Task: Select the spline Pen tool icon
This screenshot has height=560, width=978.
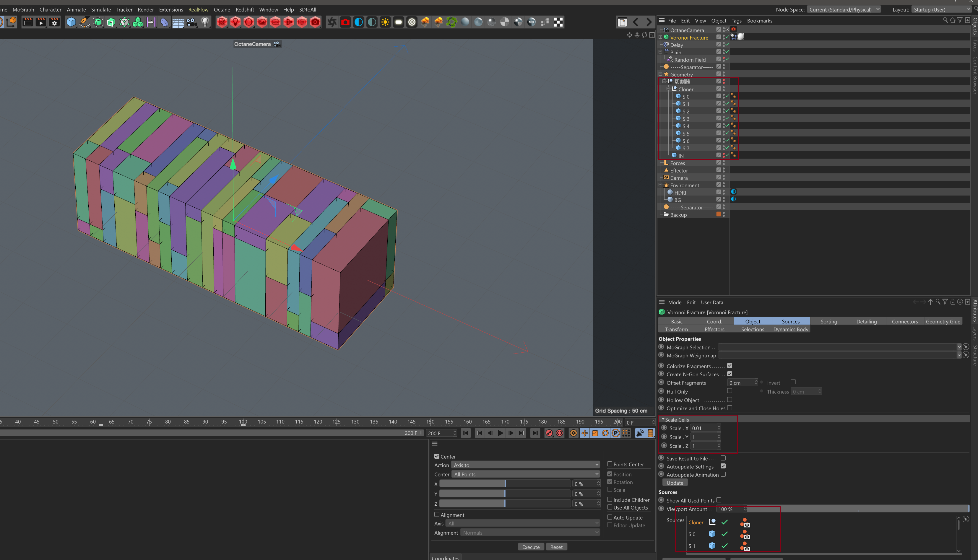Action: 85,22
